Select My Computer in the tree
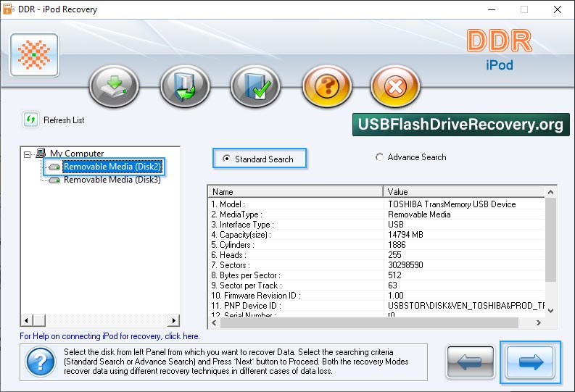The image size is (575, 392). 77,153
